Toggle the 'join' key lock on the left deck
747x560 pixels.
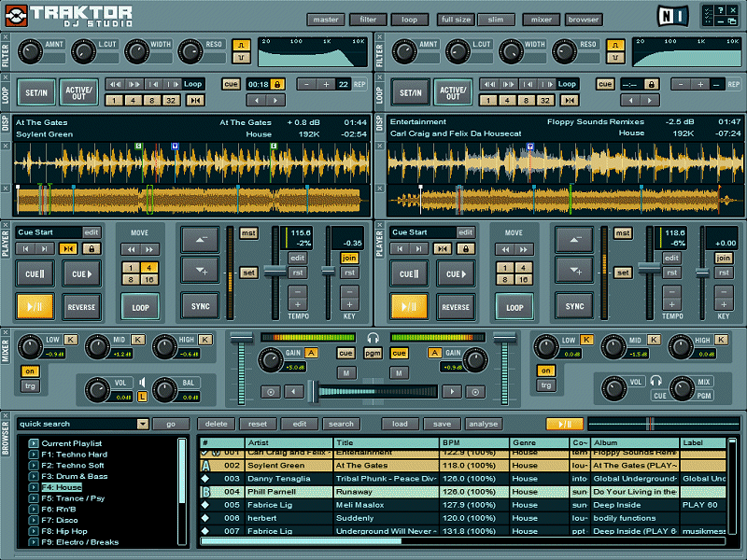[x=349, y=258]
